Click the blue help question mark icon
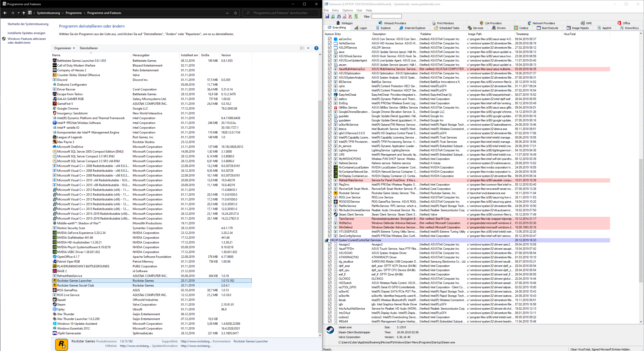This screenshot has width=644, height=351. coord(316,48)
